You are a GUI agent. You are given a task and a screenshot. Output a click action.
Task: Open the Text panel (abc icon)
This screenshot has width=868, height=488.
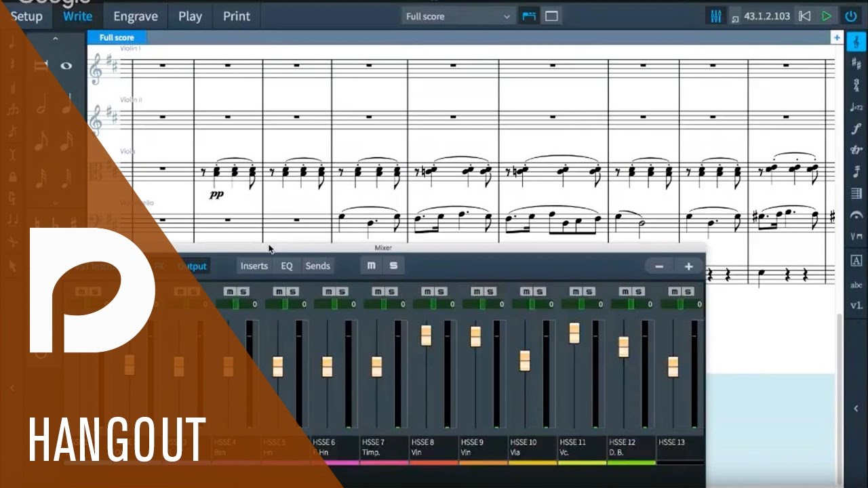[856, 285]
